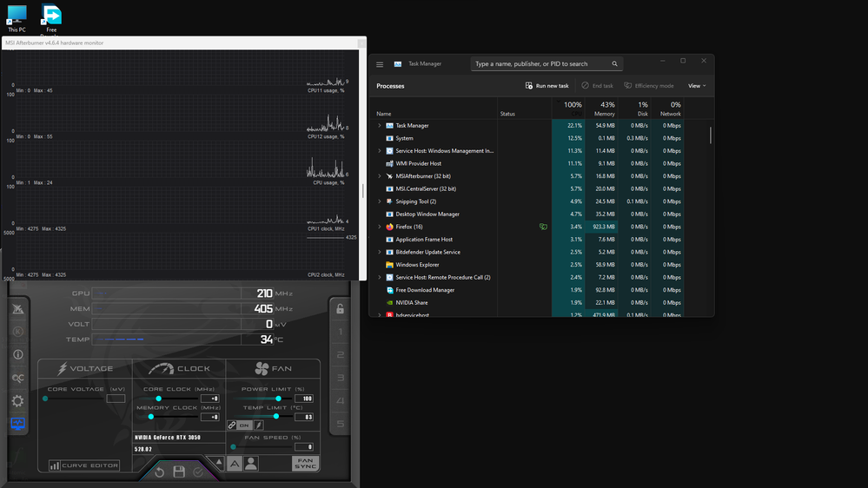Click the hardware monitor icon in Afterburner
This screenshot has height=488, width=868.
[x=17, y=424]
